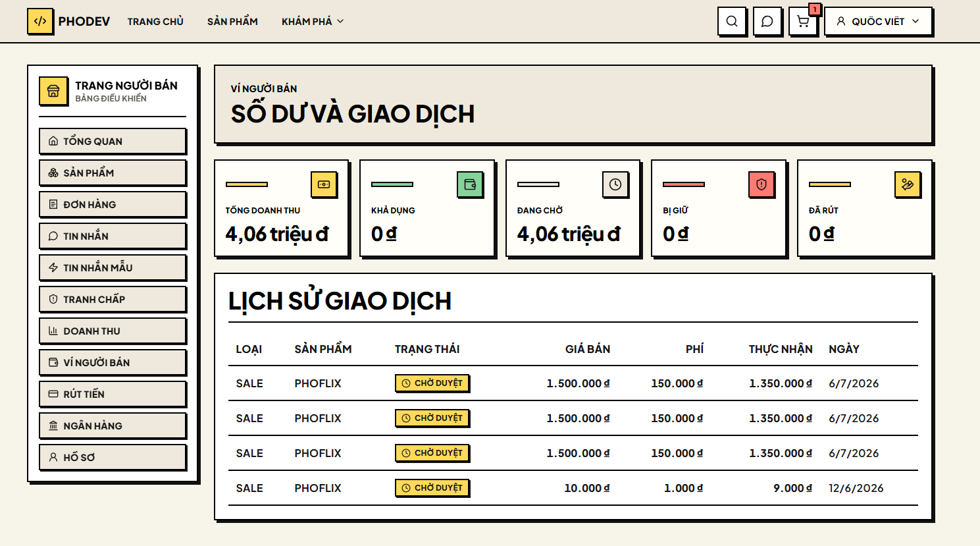Click the Lịch sử giao dịch heading

pyautogui.click(x=340, y=301)
